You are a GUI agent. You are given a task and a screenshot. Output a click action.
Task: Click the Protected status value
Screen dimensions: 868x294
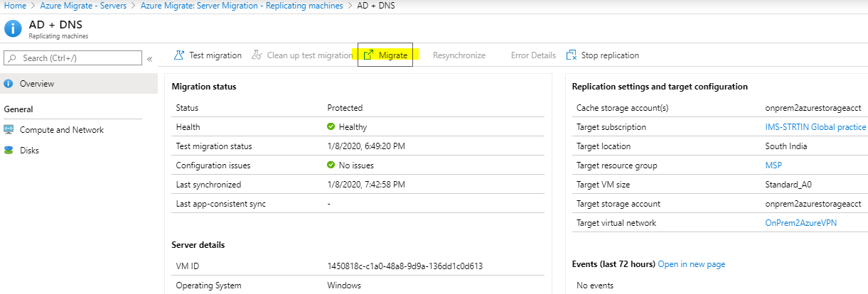click(x=345, y=108)
